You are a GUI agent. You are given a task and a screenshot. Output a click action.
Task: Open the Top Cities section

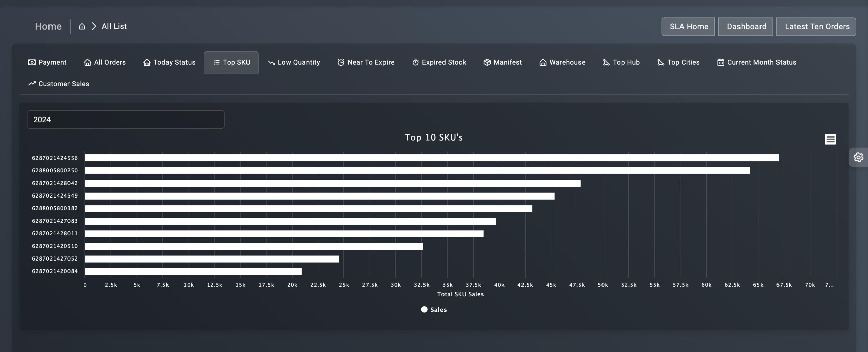pyautogui.click(x=677, y=62)
